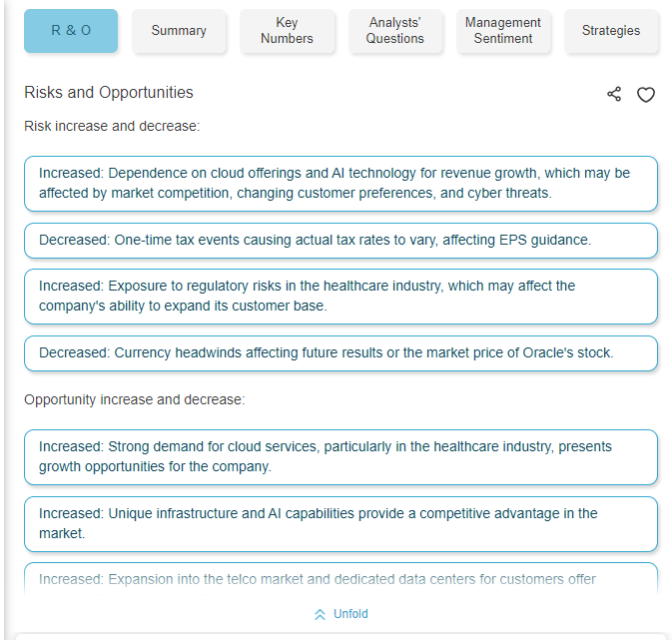Select the unique infrastructure and AI card
This screenshot has width=672, height=640.
tap(340, 524)
